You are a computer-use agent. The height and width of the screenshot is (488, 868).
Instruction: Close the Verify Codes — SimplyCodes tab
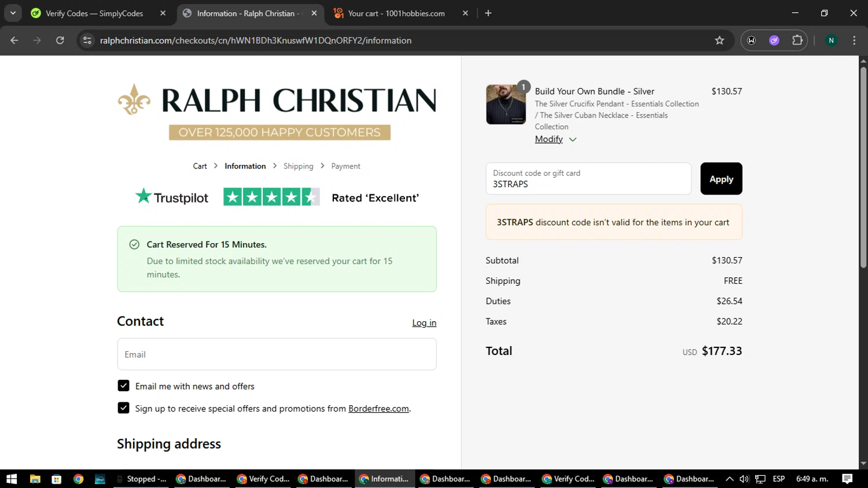[x=163, y=13]
